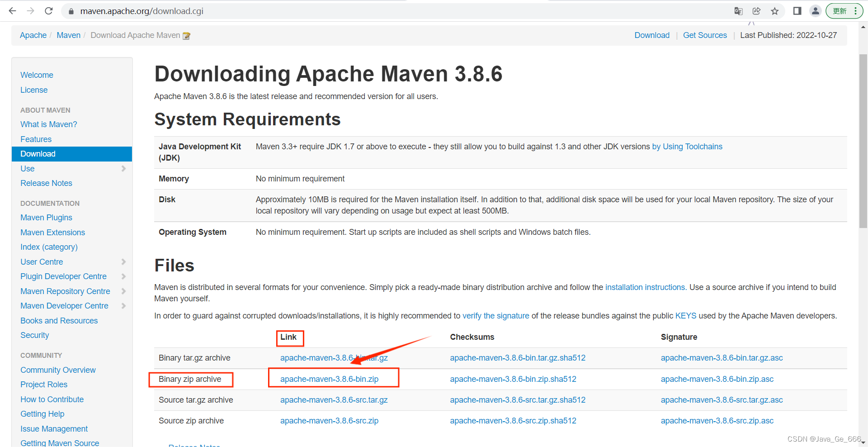Viewport: 868px width, 447px height.
Task: Expand the Use submenu chevron
Action: pos(123,169)
